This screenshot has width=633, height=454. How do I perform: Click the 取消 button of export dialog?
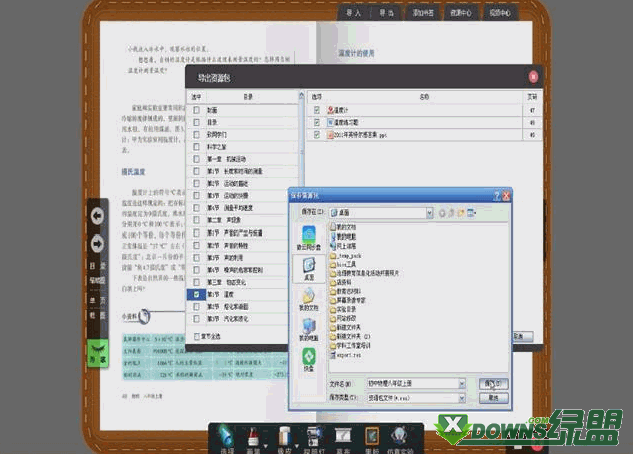point(523,336)
